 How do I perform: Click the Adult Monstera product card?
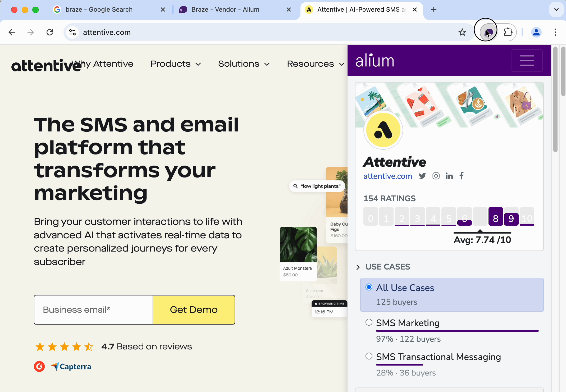click(x=298, y=254)
